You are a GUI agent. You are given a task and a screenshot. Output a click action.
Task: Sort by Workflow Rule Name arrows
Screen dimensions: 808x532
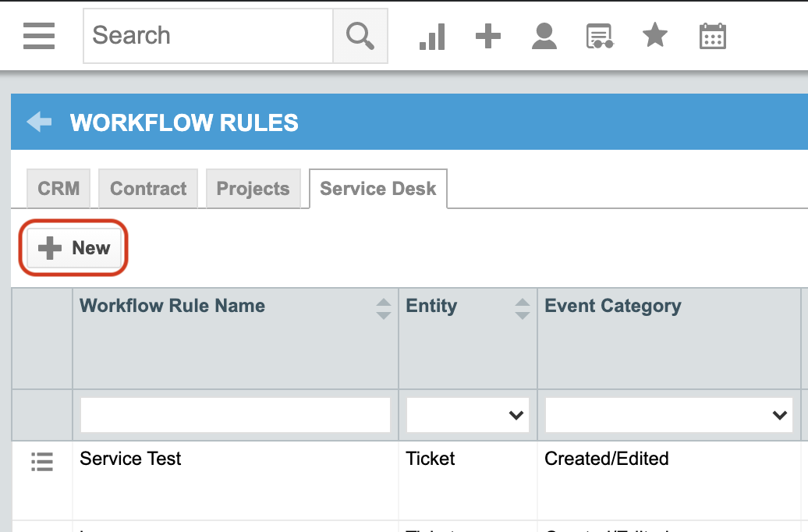point(384,309)
